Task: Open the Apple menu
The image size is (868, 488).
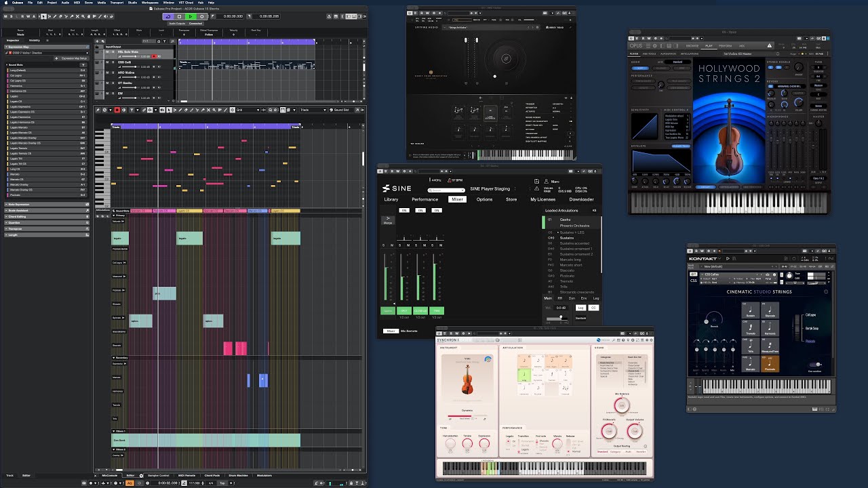Action: click(5, 3)
